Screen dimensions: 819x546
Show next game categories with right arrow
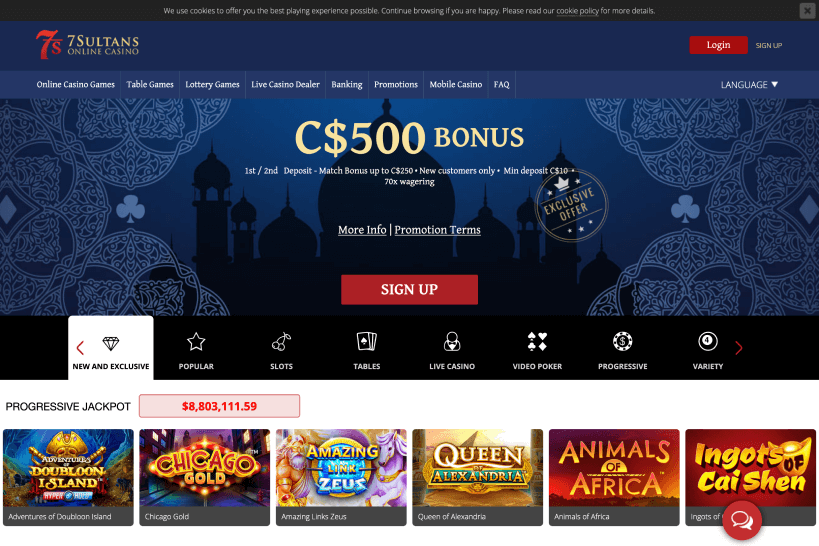pos(739,348)
